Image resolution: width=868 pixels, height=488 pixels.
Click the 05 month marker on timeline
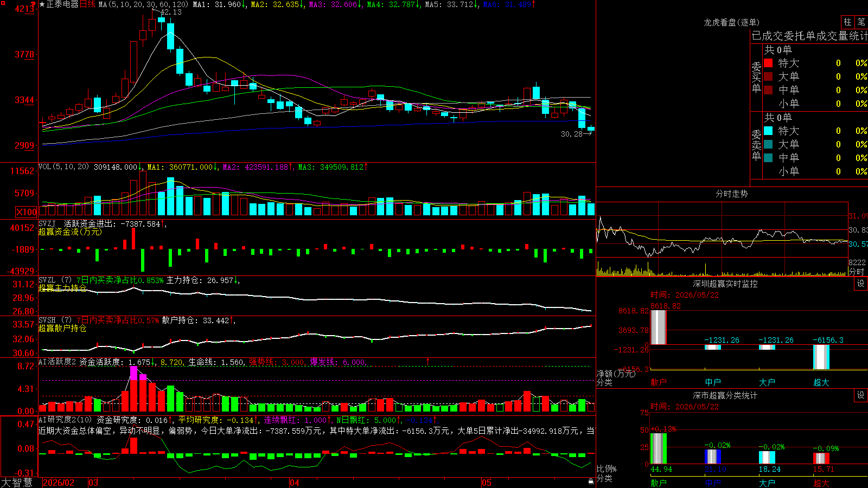[487, 483]
